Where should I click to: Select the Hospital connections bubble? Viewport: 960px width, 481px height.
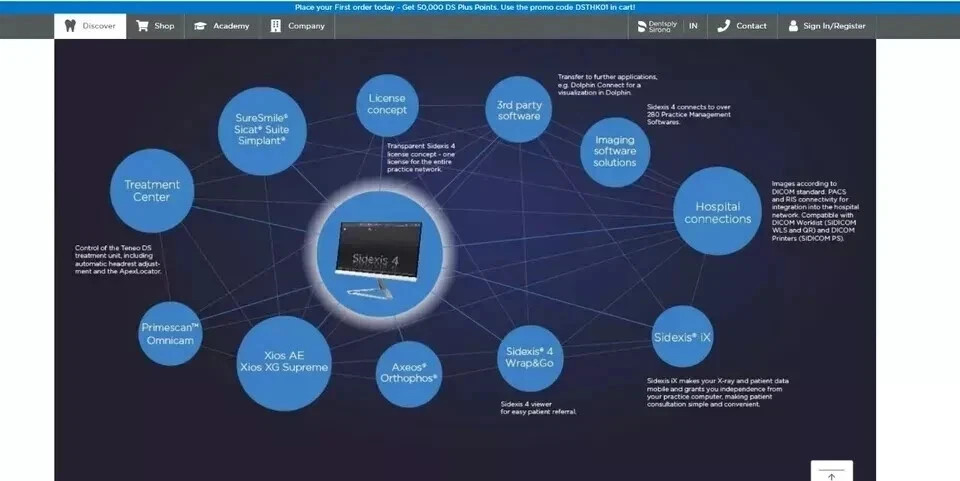718,211
